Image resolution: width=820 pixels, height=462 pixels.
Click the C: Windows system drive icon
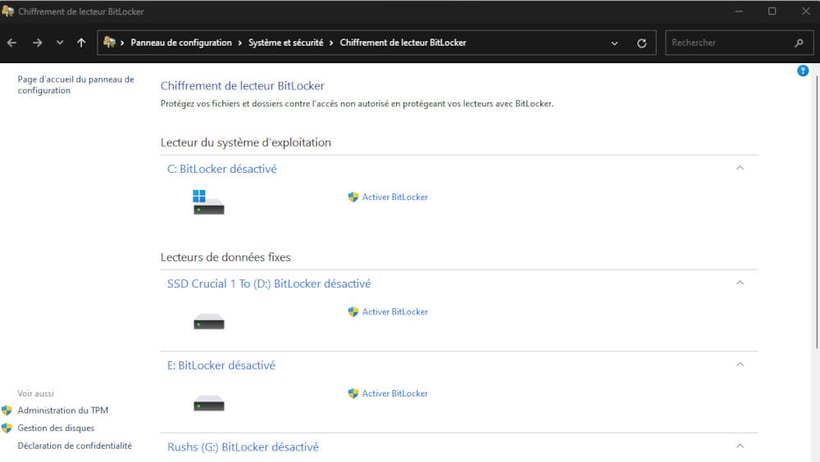[208, 202]
